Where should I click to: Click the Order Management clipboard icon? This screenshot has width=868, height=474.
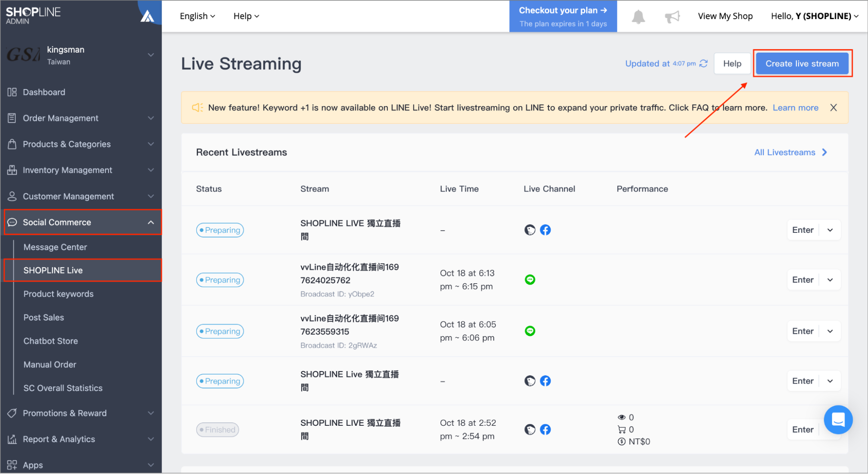coord(12,118)
